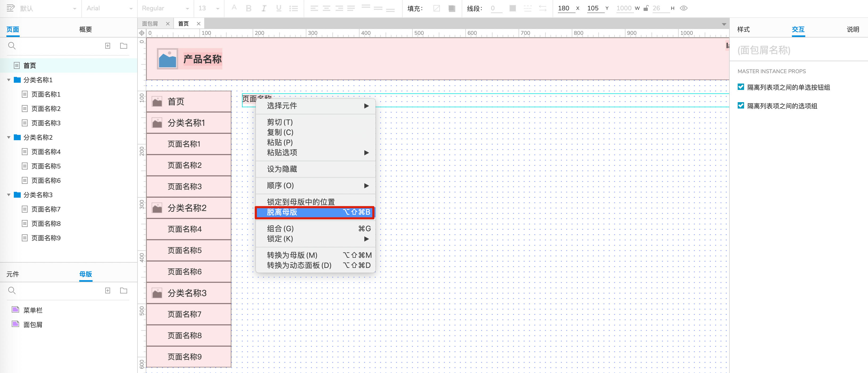Collapse the 分类名称2 folder
This screenshot has width=868, height=373.
pos(9,137)
